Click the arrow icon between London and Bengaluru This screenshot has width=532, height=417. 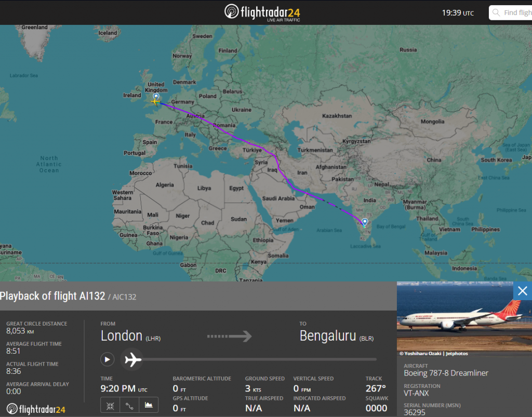coord(229,337)
